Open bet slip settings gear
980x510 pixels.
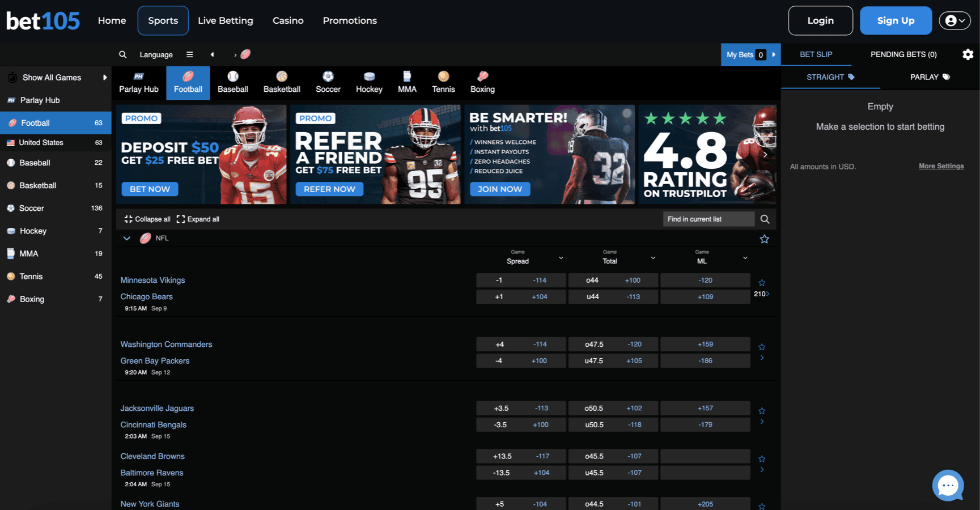point(968,54)
